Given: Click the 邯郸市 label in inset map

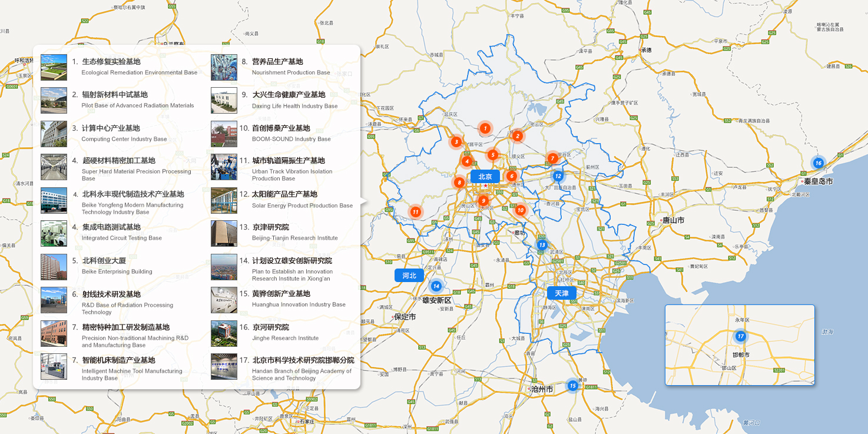Looking at the screenshot, I should click(741, 355).
